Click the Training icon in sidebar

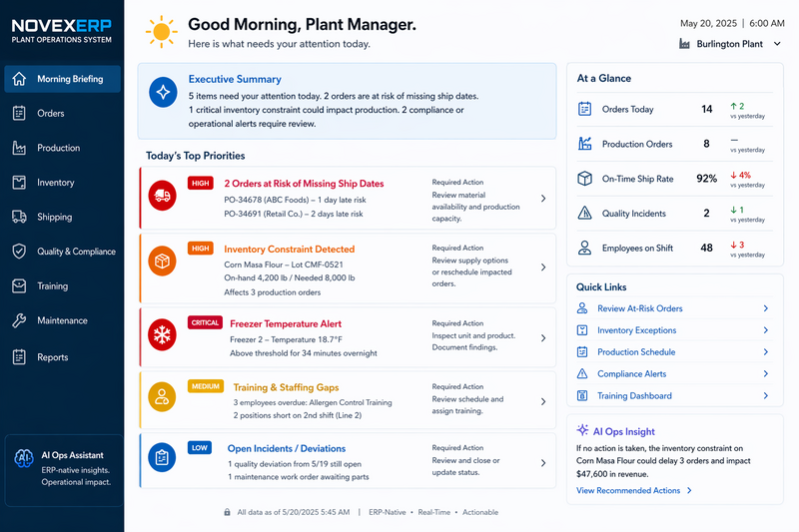(19, 285)
